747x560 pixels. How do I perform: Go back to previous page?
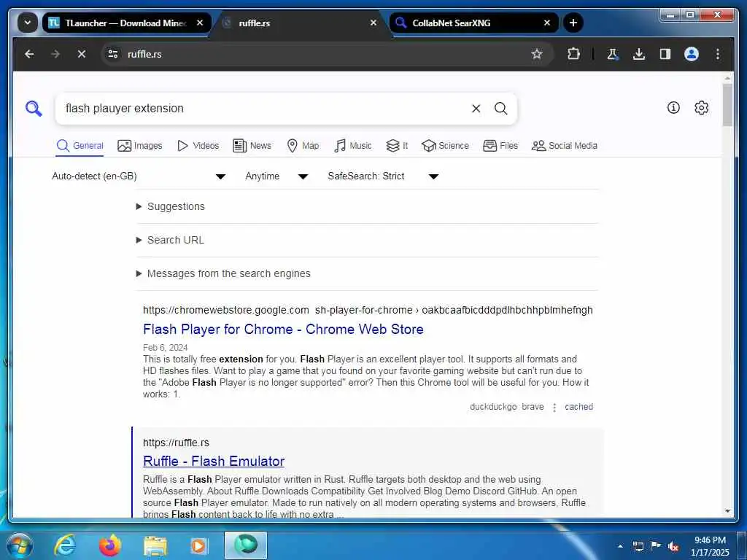click(29, 54)
